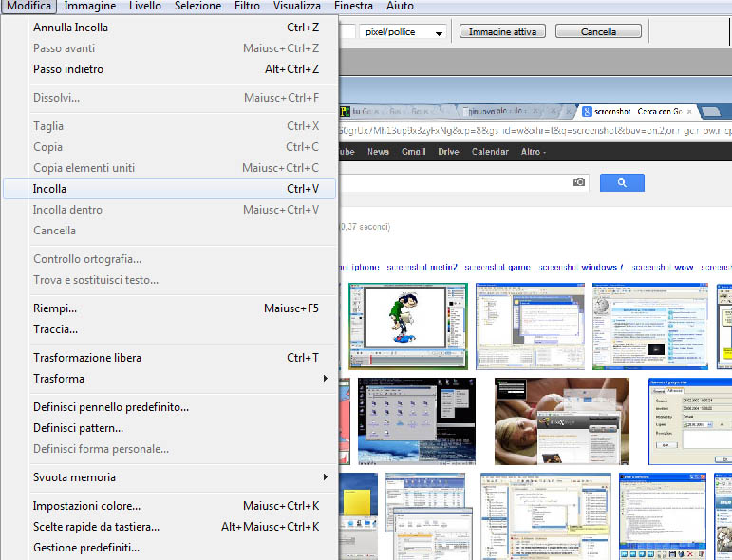This screenshot has width=732, height=560.
Task: Click the Immagine attiva button
Action: 502,31
